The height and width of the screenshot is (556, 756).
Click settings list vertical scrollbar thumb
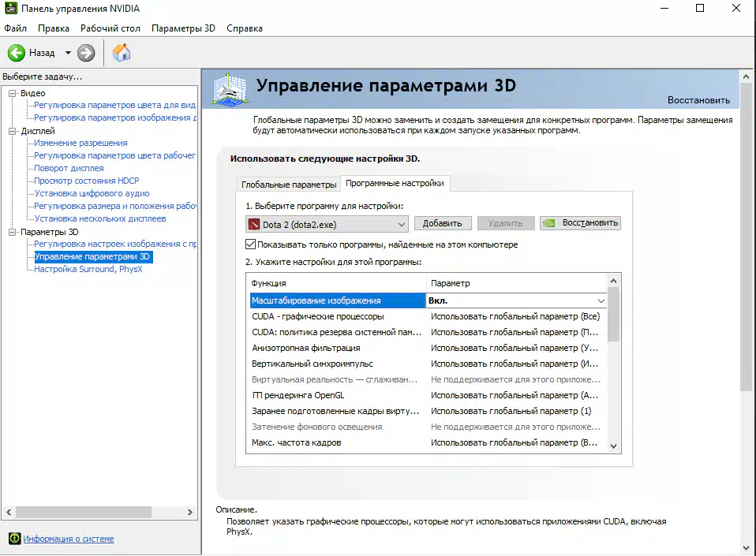pos(614,315)
